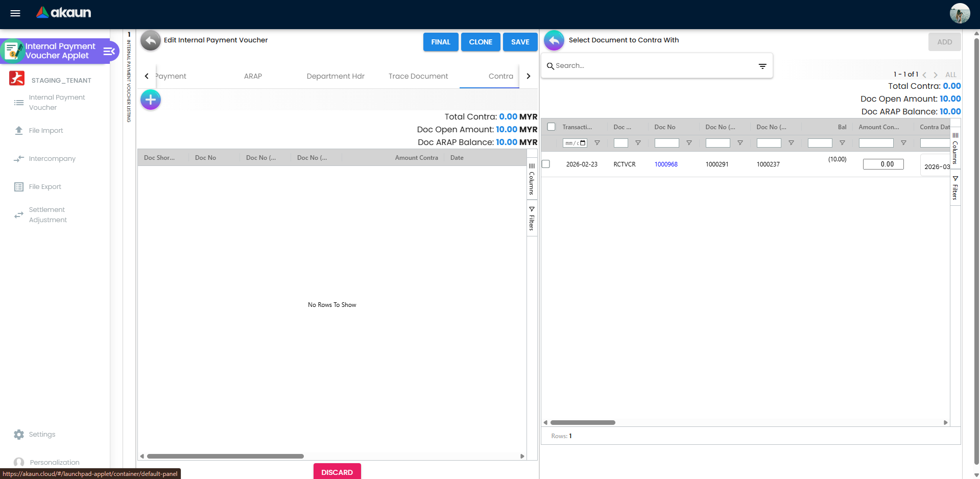Viewport: 980px width, 479px height.
Task: Click the right chevron to reveal more tabs
Action: coord(529,76)
